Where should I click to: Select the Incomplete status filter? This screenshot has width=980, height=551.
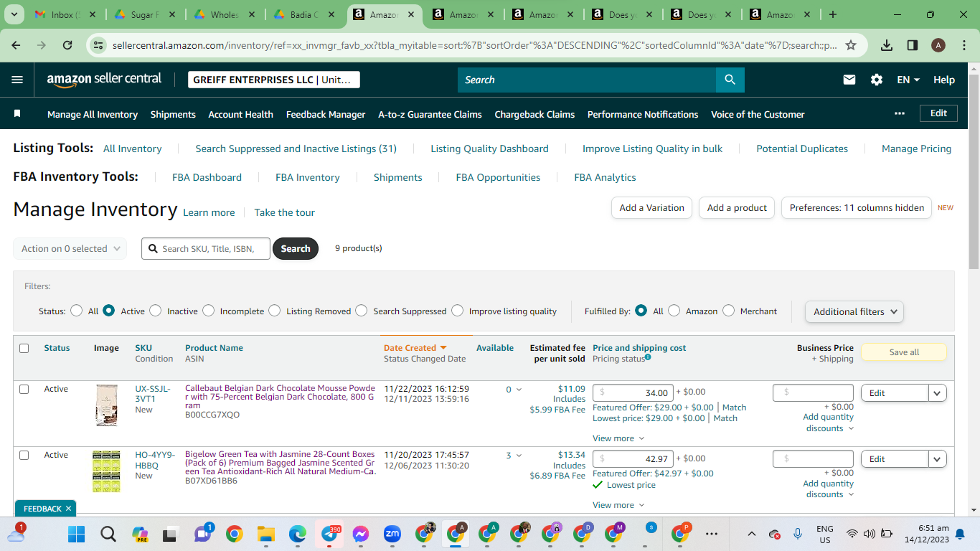click(209, 311)
